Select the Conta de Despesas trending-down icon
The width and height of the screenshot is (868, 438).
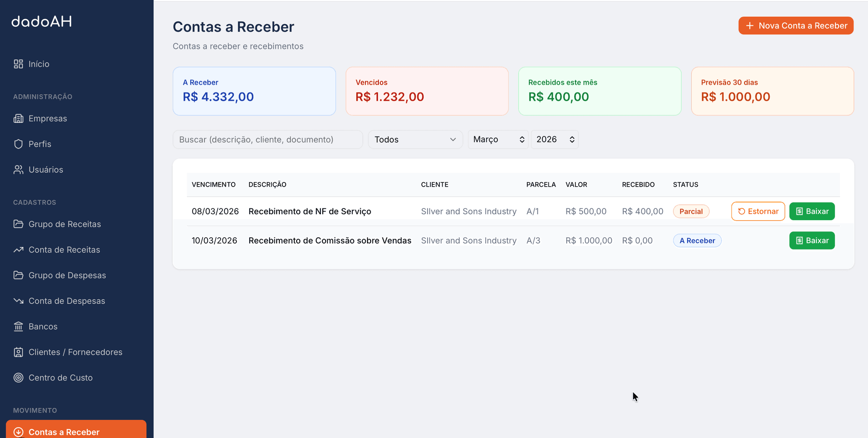point(18,301)
